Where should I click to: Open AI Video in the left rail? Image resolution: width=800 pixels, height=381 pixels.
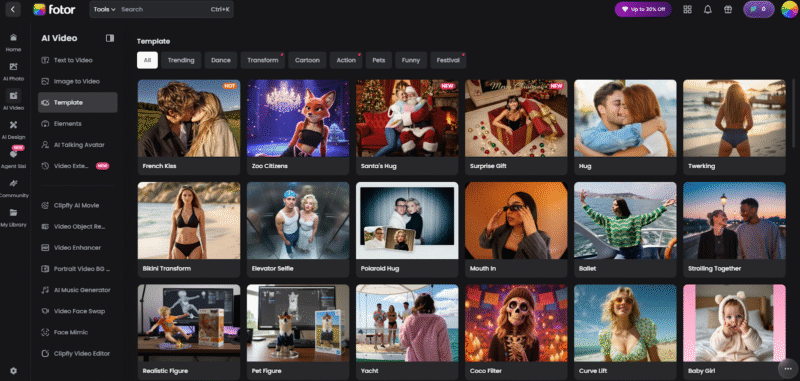[13, 100]
